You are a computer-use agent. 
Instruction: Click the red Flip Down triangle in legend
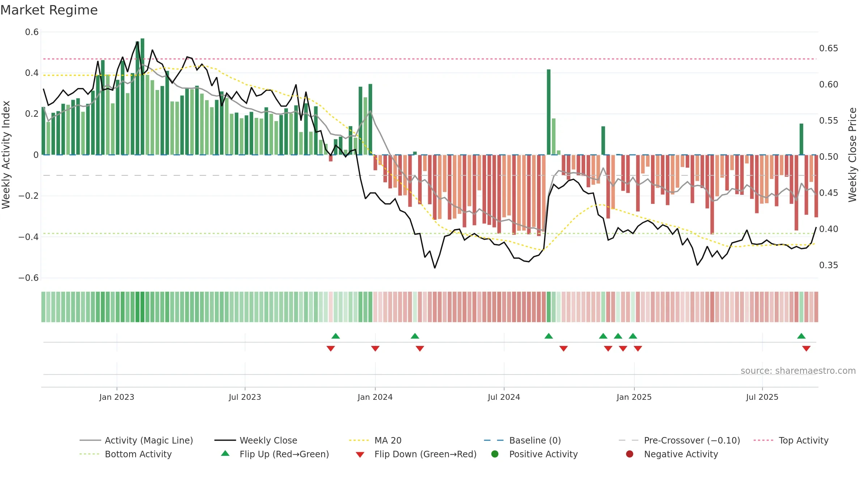pos(360,455)
